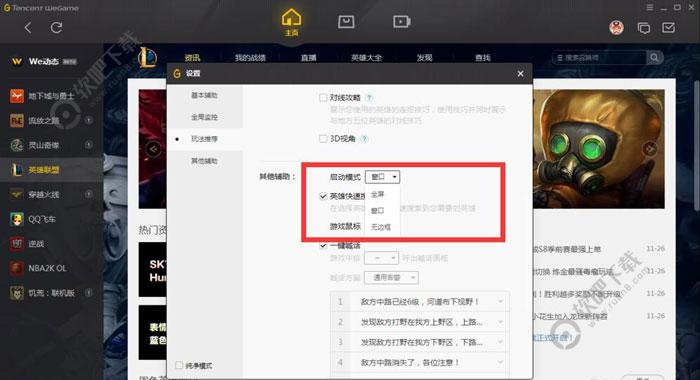Image resolution: width=700 pixels, height=380 pixels.
Task: Open the video live icon in top bar
Action: pos(402,21)
